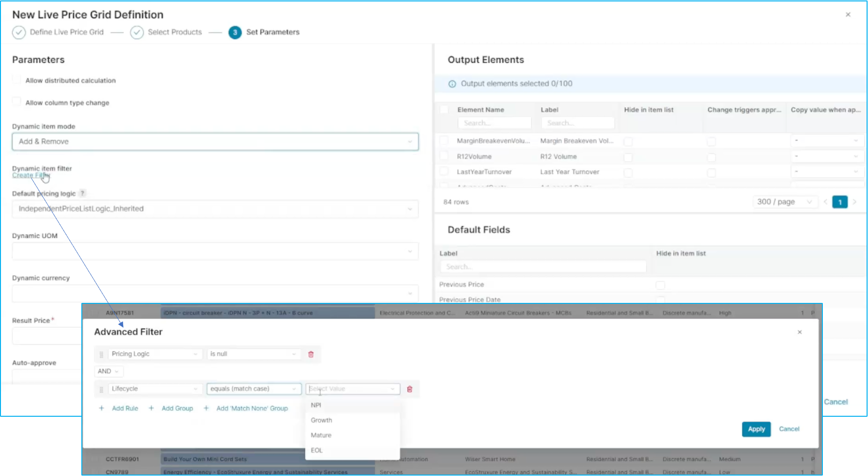The image size is (868, 476).
Task: Click Add Rule link
Action: coord(125,408)
